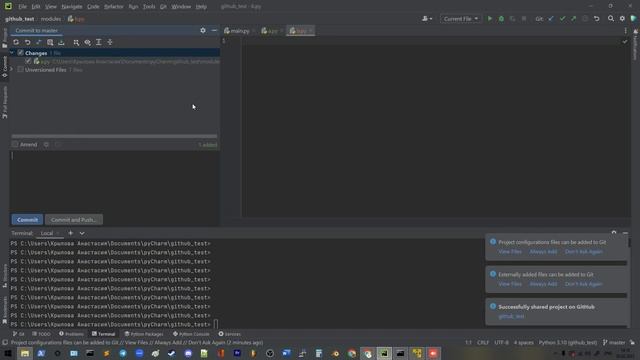Screen dimensions: 640x360
Task: Open Chrome from the taskbar
Action: 352,353
